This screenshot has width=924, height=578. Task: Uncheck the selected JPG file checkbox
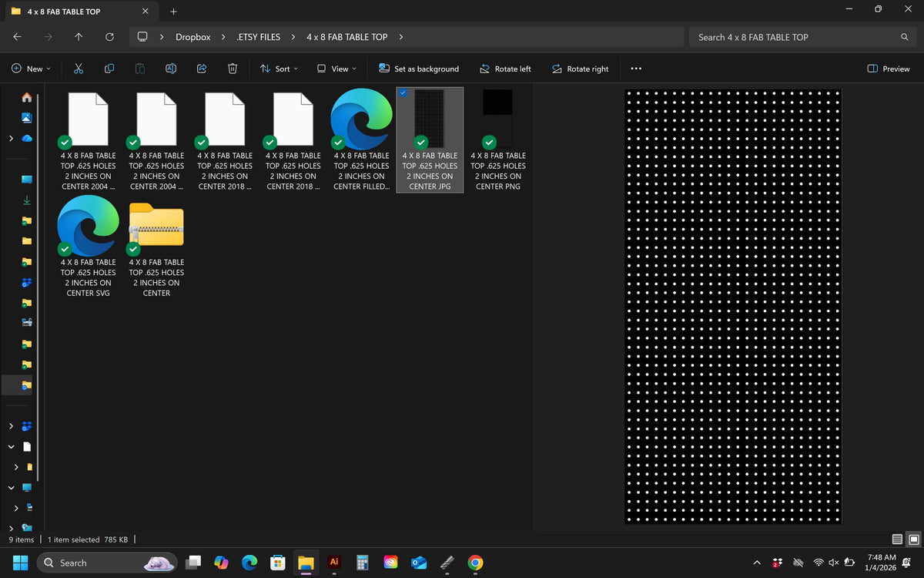(x=403, y=92)
